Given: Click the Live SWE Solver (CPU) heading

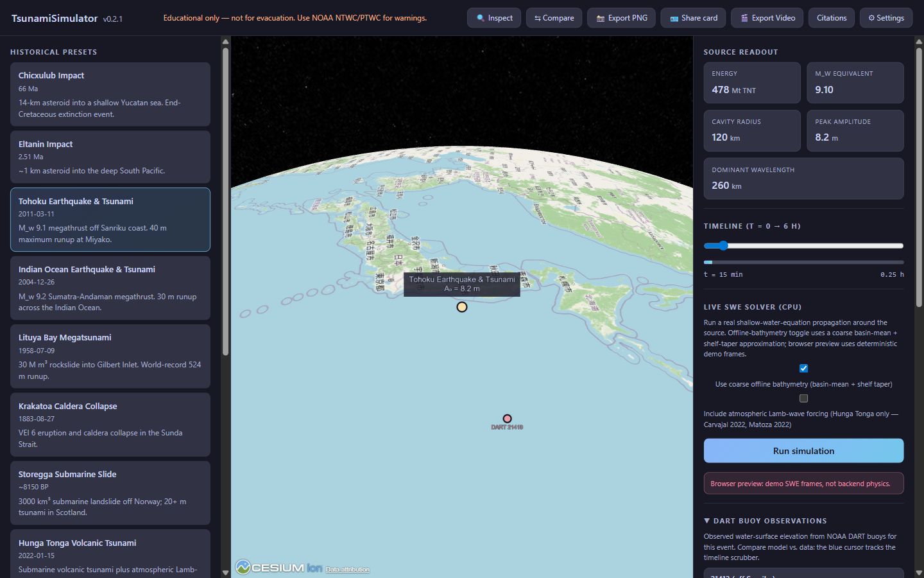Looking at the screenshot, I should click(x=753, y=307).
